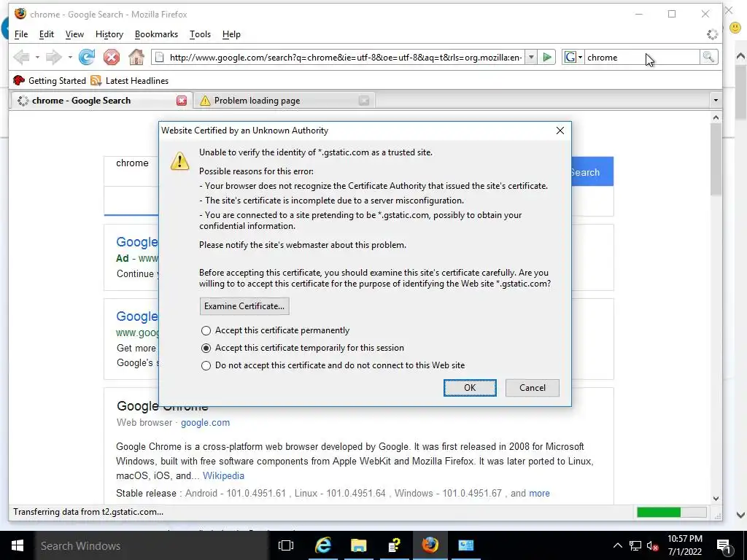Open the Windows Start menu
This screenshot has height=560, width=747.
coord(18,545)
